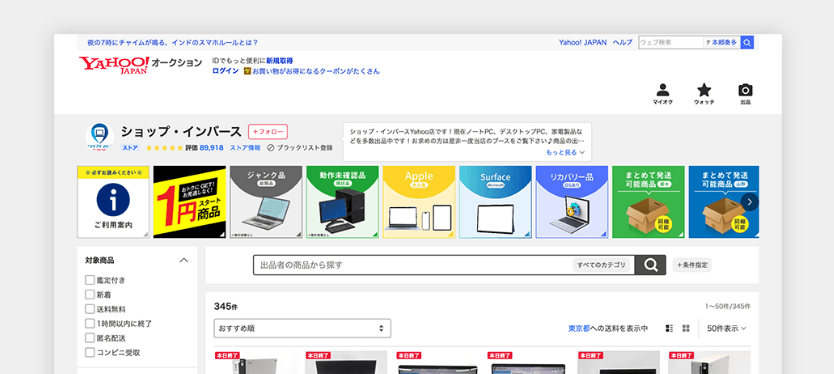
Task: Advance the banner carousel with the right arrow
Action: click(x=749, y=202)
